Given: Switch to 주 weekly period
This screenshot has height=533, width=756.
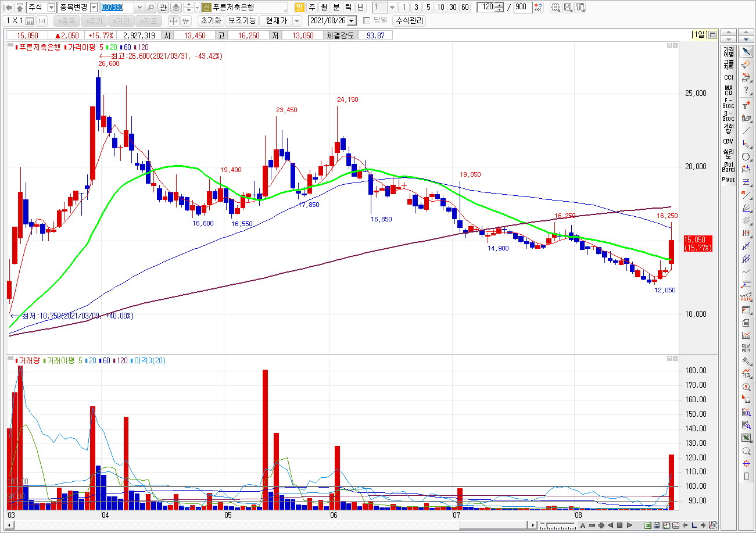Looking at the screenshot, I should [x=312, y=8].
